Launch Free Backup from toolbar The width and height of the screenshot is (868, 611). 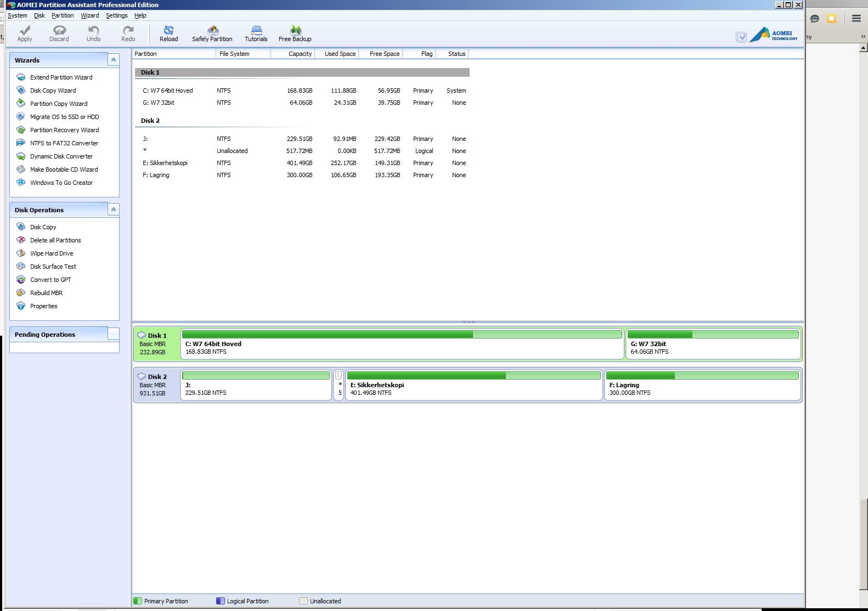[295, 33]
